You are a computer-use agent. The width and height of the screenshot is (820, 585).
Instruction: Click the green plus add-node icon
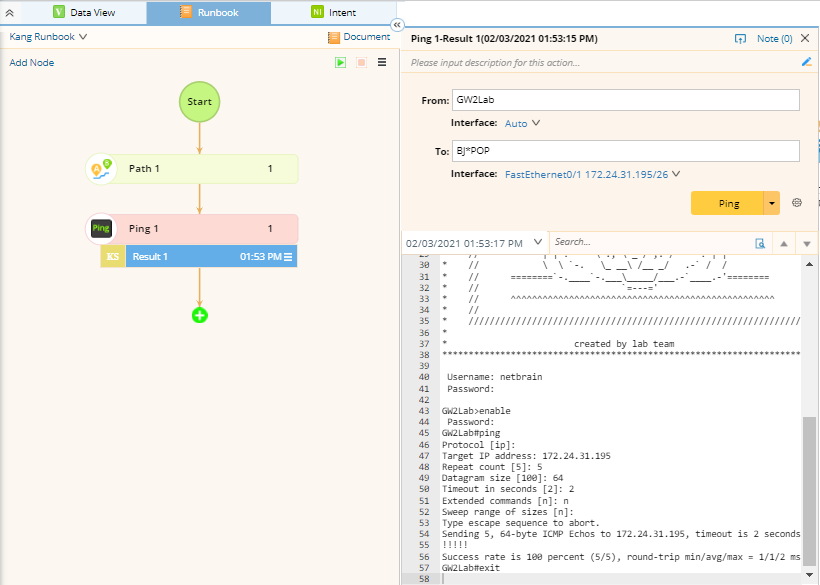coord(199,315)
